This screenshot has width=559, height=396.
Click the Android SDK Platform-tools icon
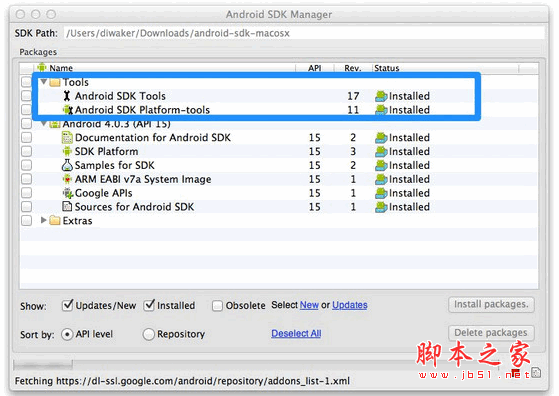[x=67, y=110]
